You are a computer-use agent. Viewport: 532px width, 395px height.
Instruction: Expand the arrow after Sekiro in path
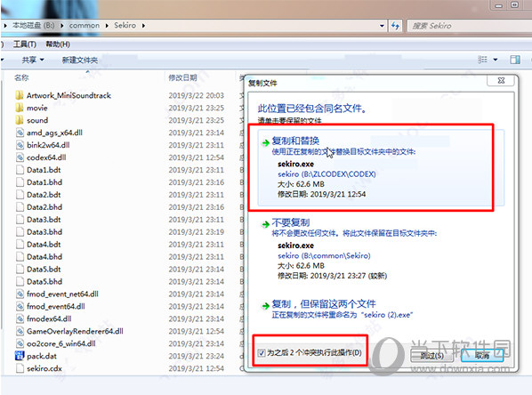click(143, 26)
